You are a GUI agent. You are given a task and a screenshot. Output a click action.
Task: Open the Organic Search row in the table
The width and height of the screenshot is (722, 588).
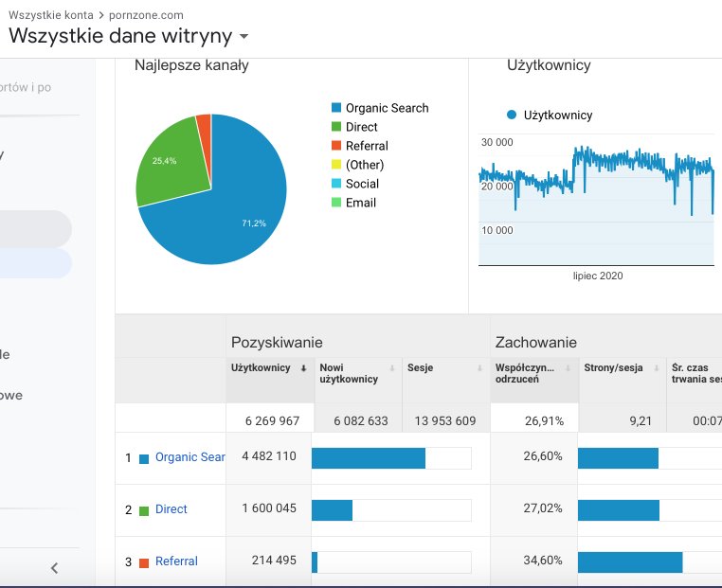[190, 456]
